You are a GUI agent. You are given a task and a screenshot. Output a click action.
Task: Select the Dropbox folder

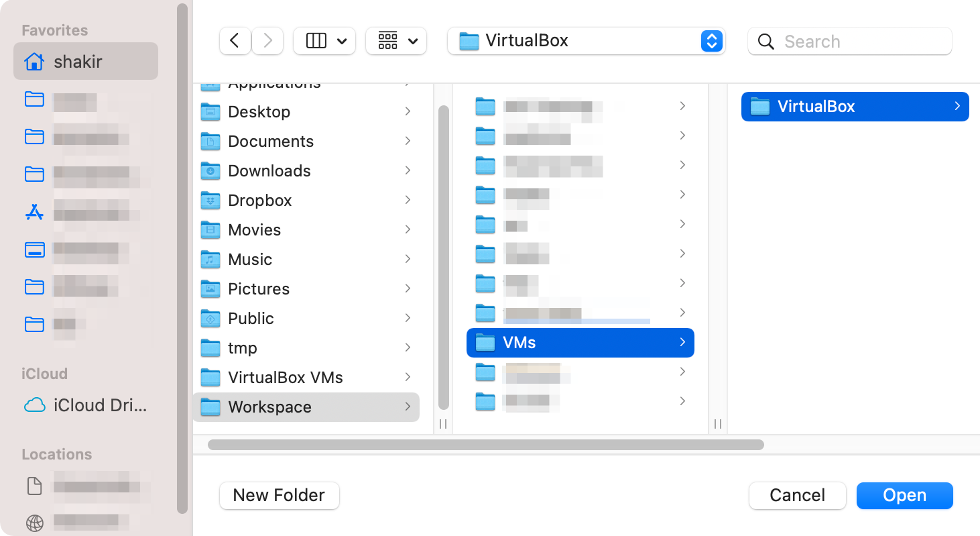(x=306, y=201)
